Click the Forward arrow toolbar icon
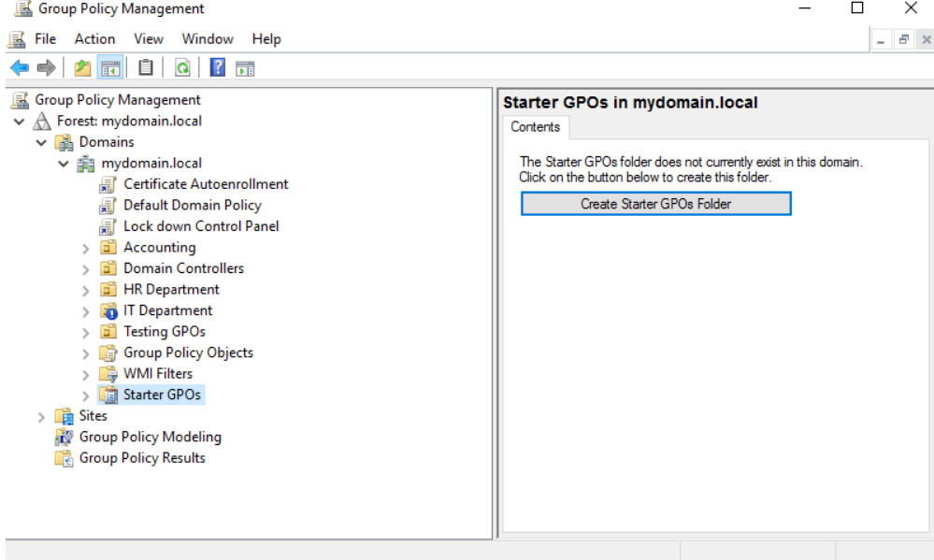Image resolution: width=934 pixels, height=560 pixels. (46, 67)
